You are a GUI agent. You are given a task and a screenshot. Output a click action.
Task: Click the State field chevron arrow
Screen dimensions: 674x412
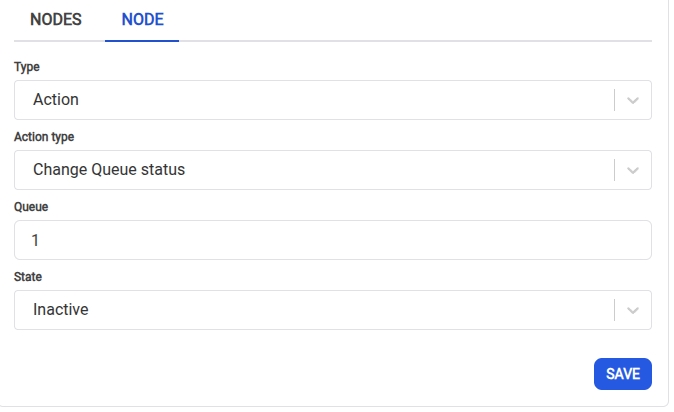click(x=632, y=310)
